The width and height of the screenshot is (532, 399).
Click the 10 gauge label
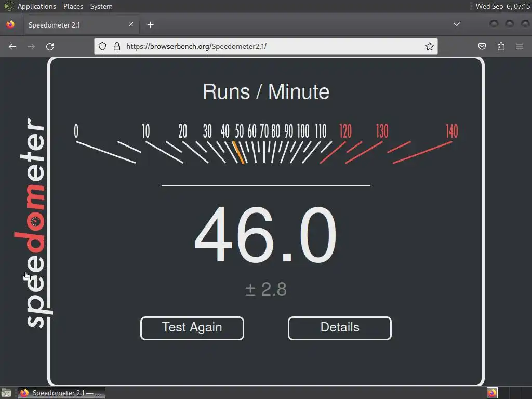coord(146,131)
